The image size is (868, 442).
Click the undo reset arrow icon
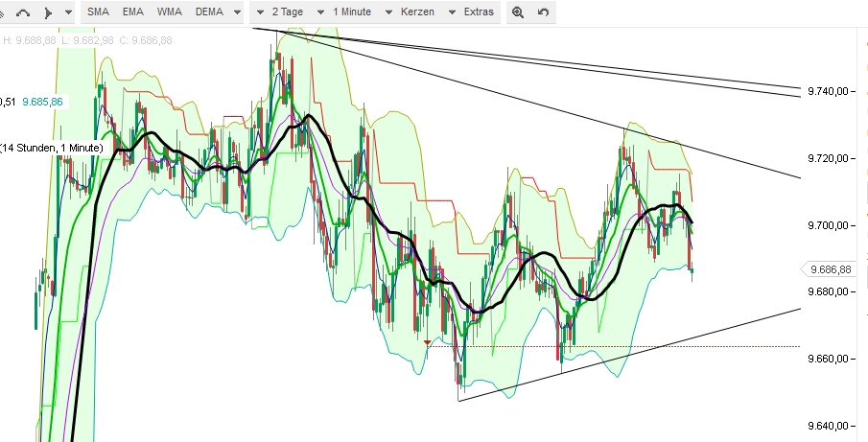coord(543,12)
